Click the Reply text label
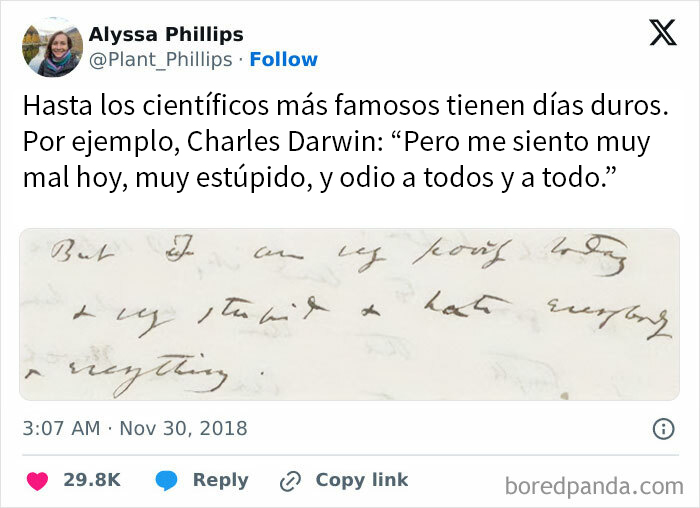 click(220, 481)
